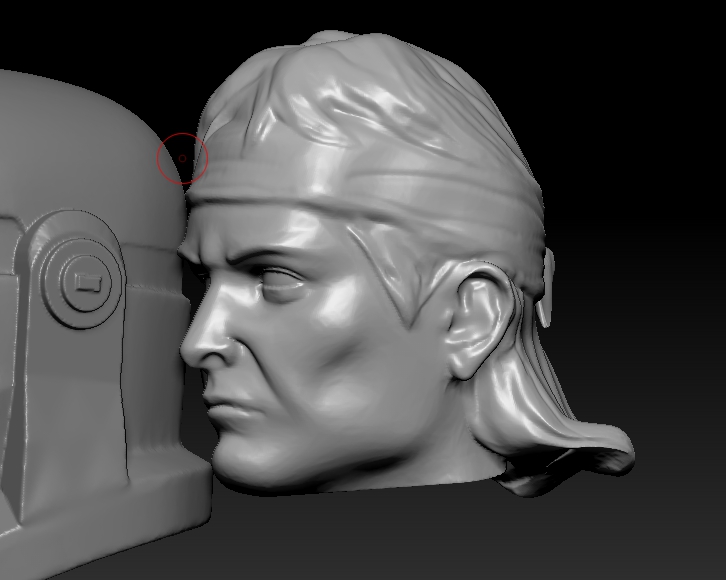Screen dimensions: 726x580
Task: Select the circular emblem on the helmet model
Action: pos(84,281)
